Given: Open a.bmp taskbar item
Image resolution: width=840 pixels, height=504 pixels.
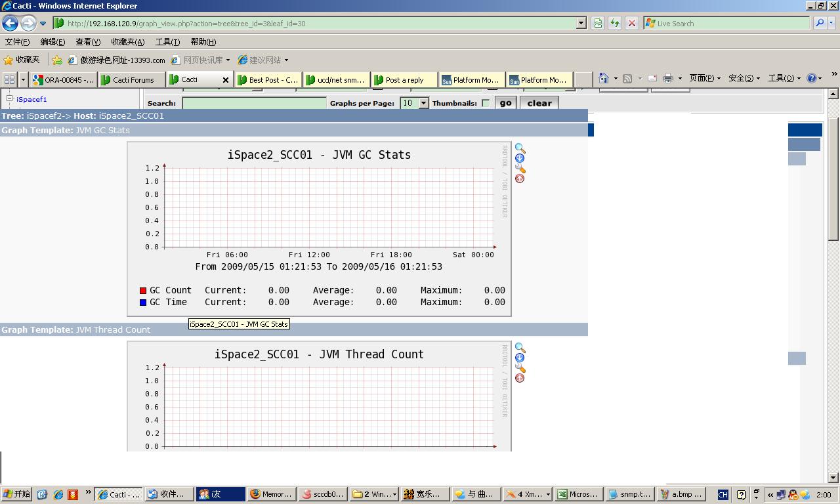Looking at the screenshot, I should click(x=682, y=494).
